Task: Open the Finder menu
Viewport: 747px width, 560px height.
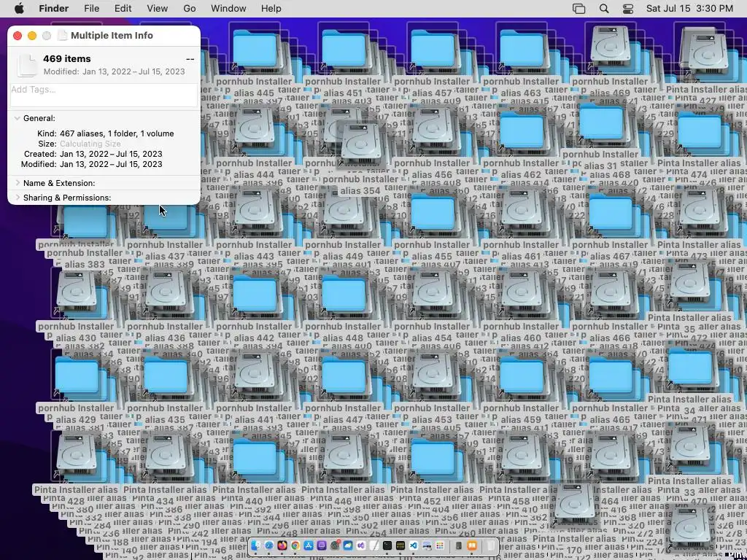Action: point(54,9)
